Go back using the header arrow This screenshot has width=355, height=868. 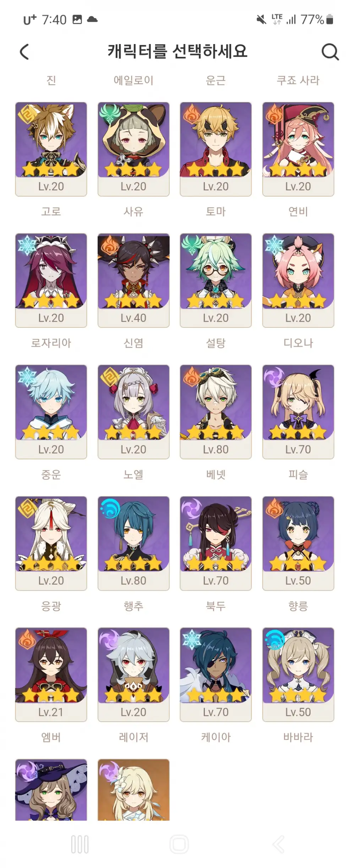[x=24, y=52]
